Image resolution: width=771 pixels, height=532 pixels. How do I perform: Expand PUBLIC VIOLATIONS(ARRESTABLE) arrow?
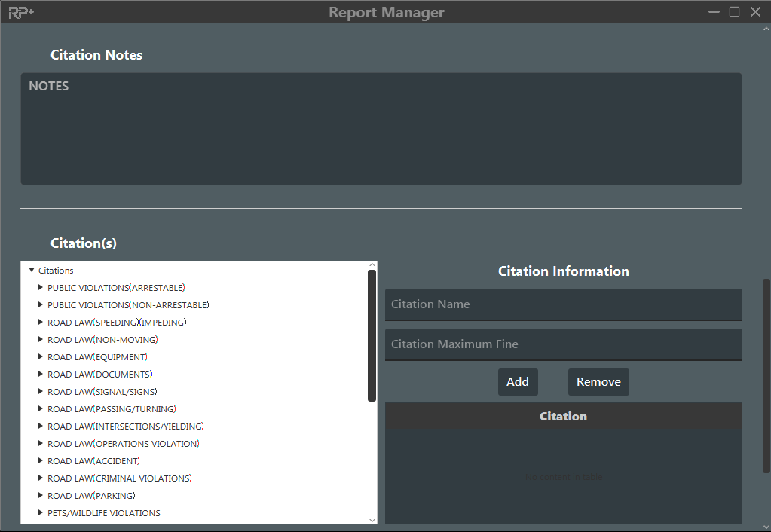pos(41,288)
